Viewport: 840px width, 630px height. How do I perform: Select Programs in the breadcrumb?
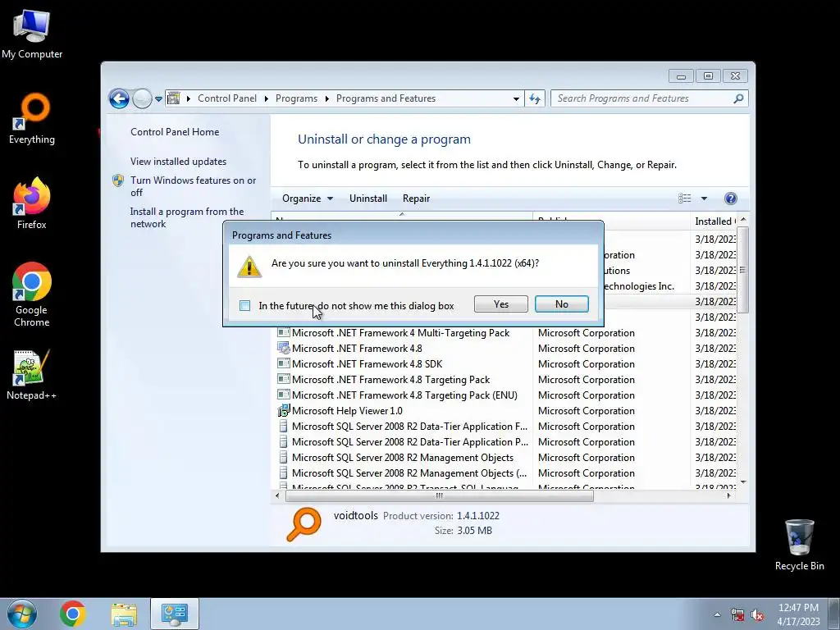pos(296,98)
